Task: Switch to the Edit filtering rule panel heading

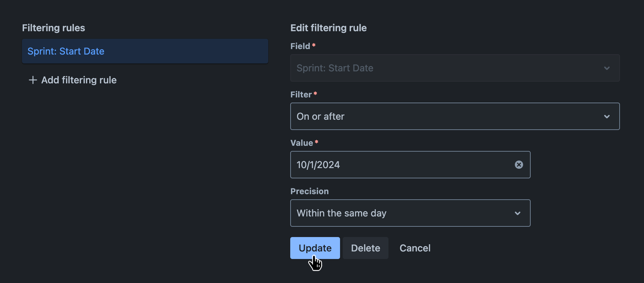Action: [328, 28]
